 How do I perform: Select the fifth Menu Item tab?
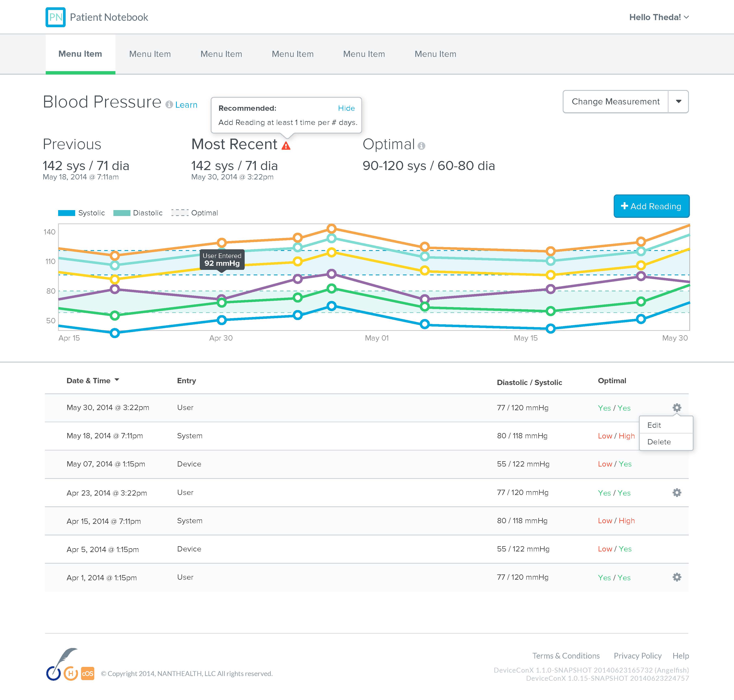pos(364,54)
